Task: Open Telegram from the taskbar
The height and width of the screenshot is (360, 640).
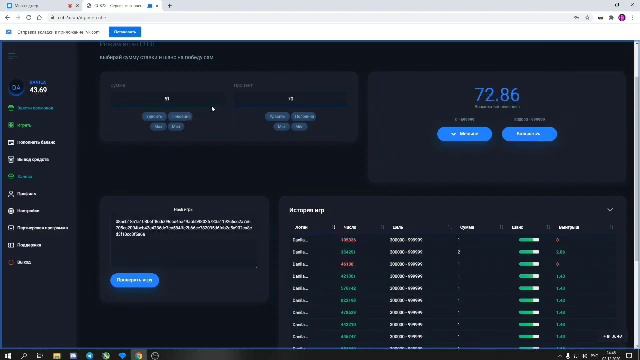Action: pos(89,356)
